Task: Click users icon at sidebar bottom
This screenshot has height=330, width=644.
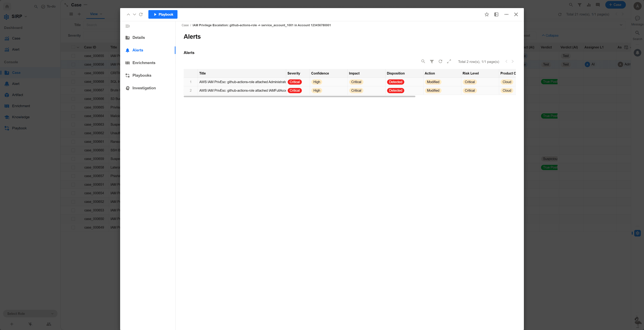Action: point(49,324)
